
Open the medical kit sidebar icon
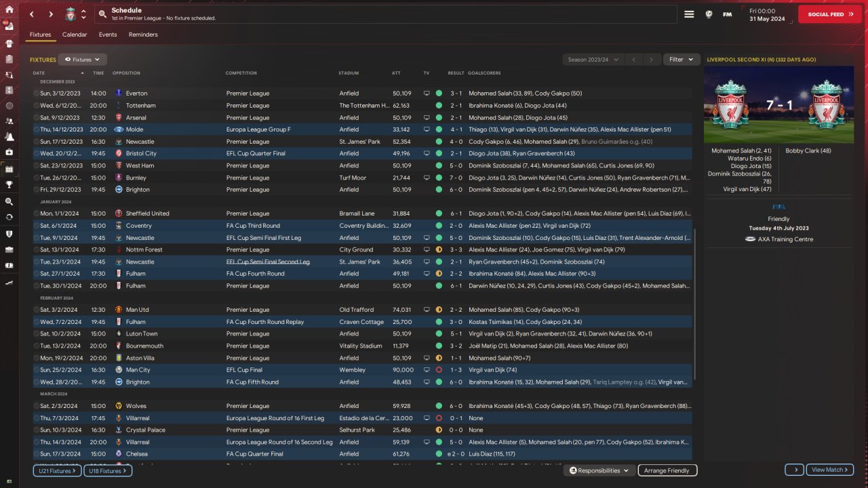[9, 152]
